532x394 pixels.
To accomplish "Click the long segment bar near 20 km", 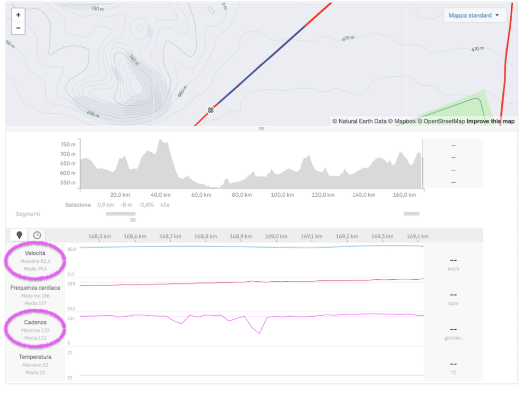I will pyautogui.click(x=121, y=214).
